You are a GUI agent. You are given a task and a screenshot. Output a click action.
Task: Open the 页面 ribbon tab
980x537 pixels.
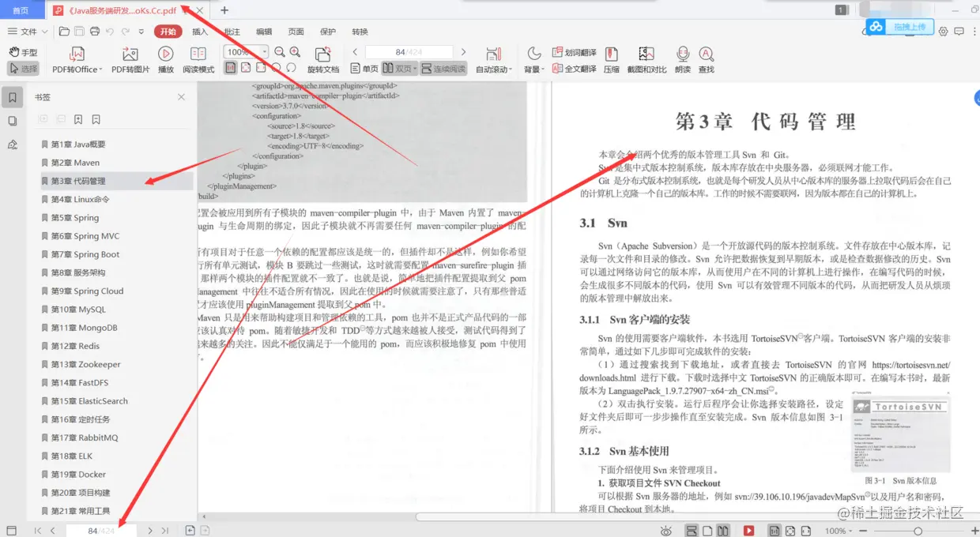[x=296, y=32]
